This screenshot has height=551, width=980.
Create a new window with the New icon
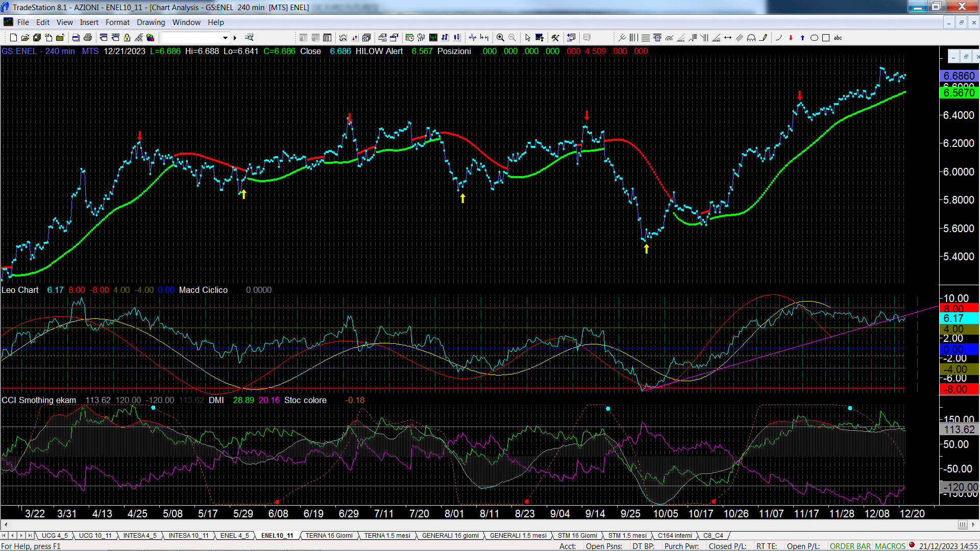pos(13,37)
